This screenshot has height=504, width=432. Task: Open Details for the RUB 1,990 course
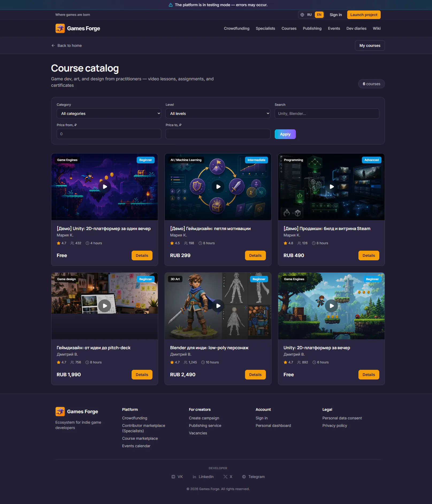tap(142, 375)
